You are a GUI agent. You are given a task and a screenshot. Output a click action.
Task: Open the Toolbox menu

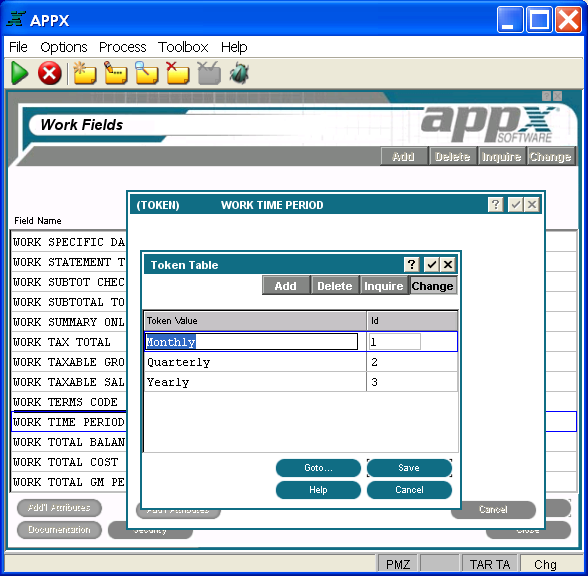(x=183, y=47)
